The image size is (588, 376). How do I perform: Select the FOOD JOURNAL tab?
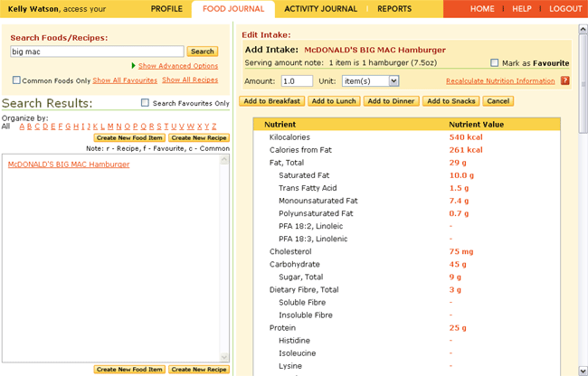(233, 9)
